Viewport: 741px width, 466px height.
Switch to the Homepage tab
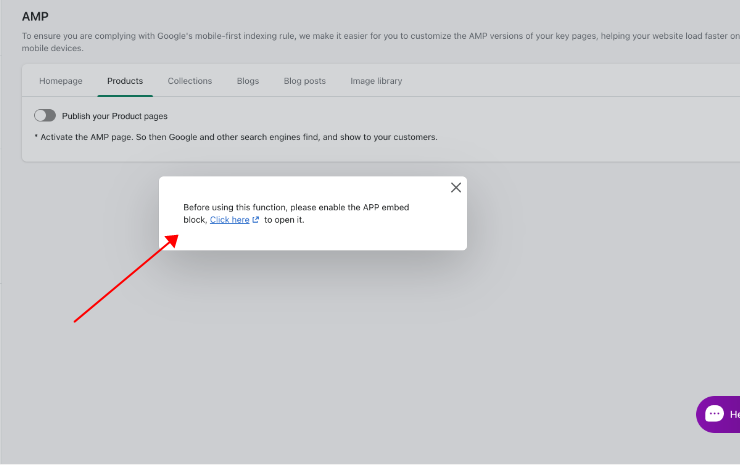pyautogui.click(x=60, y=81)
